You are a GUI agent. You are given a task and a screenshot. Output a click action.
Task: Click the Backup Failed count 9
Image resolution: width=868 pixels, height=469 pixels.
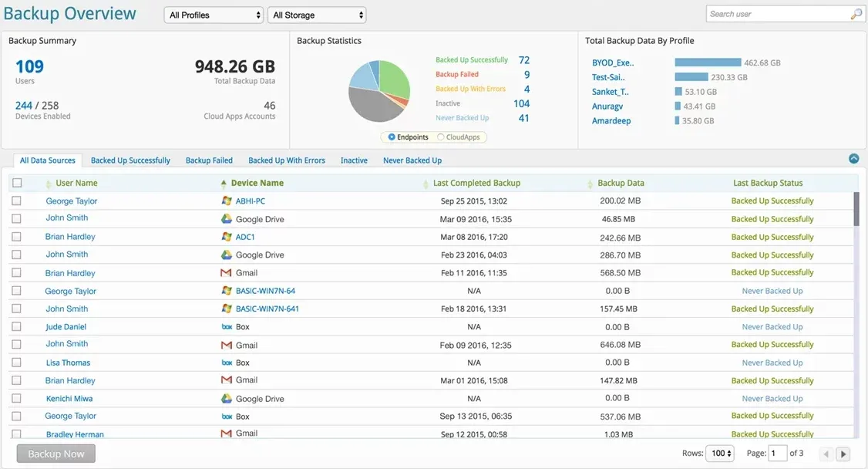pos(527,74)
